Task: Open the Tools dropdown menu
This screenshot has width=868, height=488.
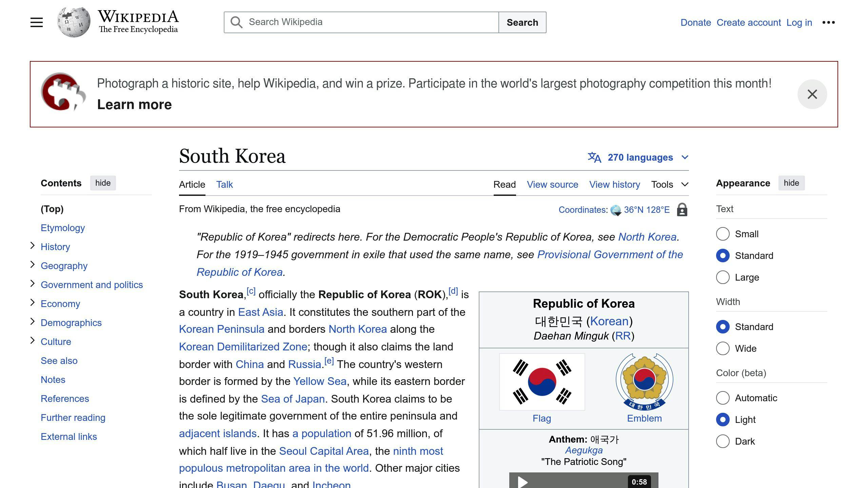Action: (670, 184)
